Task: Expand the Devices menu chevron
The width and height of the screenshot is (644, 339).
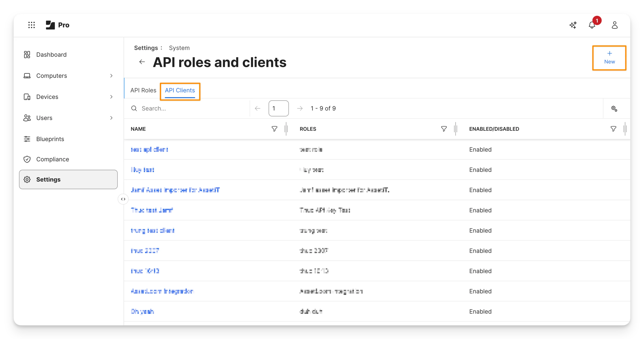Action: pos(111,97)
